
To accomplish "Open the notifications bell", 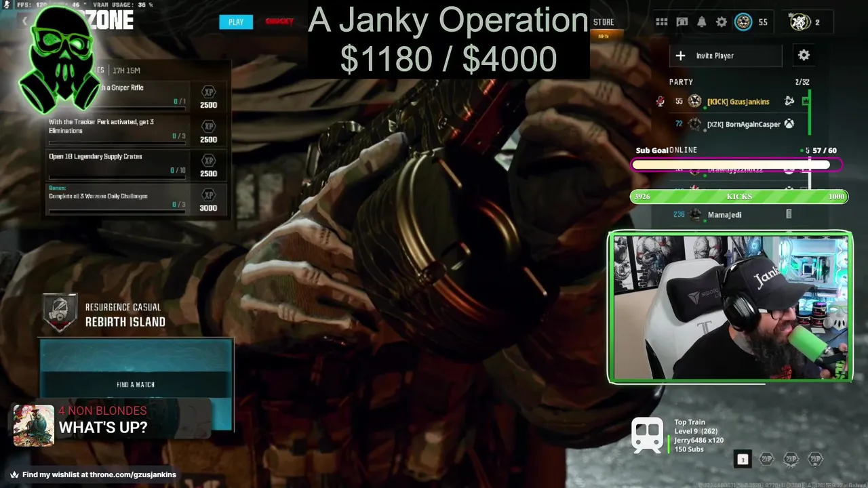I will 702,22.
